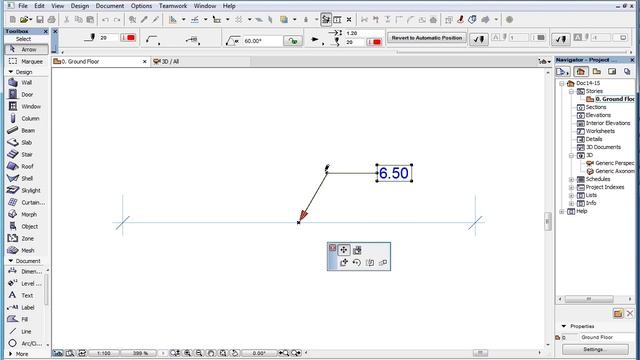Select the Dimension tool
Screen dimensions: 640x360
25,271
